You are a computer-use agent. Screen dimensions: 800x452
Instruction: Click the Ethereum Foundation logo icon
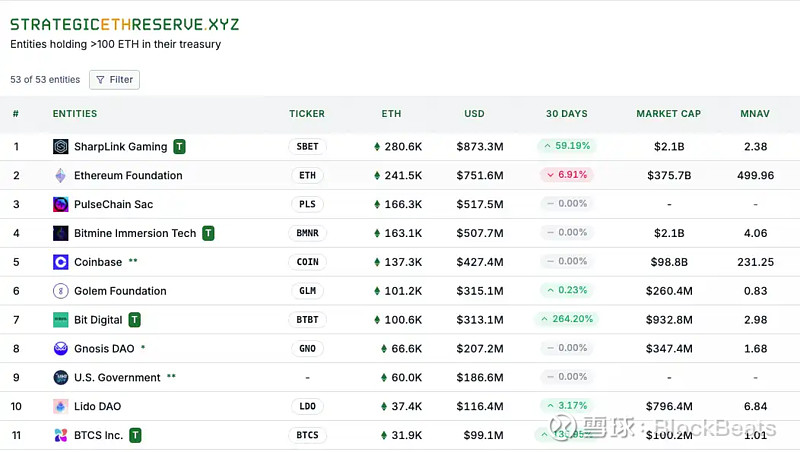tap(61, 176)
